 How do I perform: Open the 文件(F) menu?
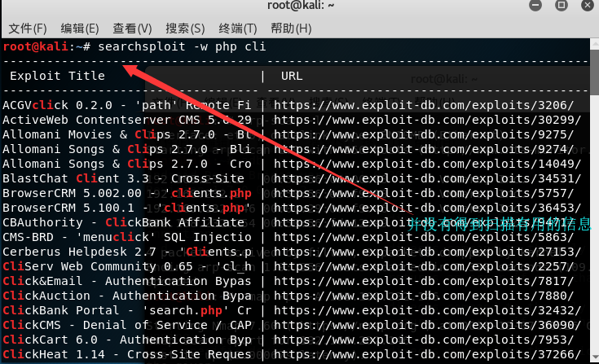point(28,29)
